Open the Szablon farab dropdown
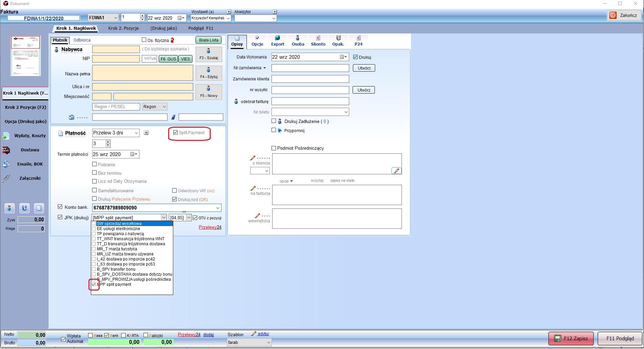 tap(269, 343)
